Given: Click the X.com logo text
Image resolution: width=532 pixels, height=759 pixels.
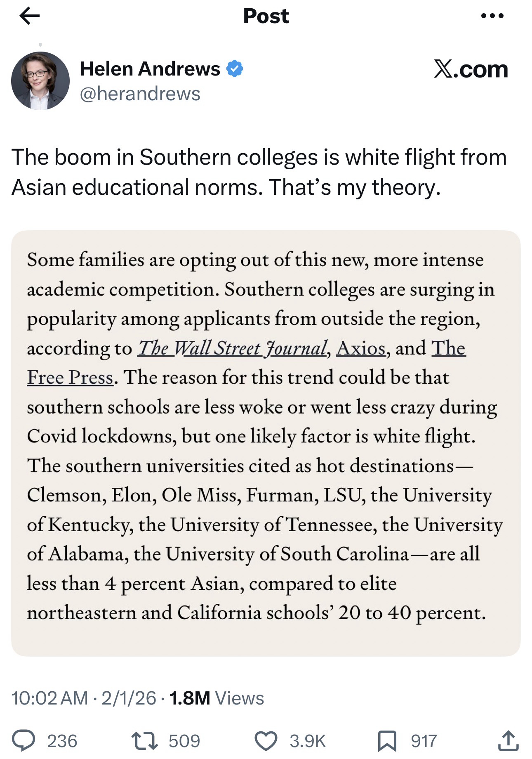Looking at the screenshot, I should coord(471,69).
